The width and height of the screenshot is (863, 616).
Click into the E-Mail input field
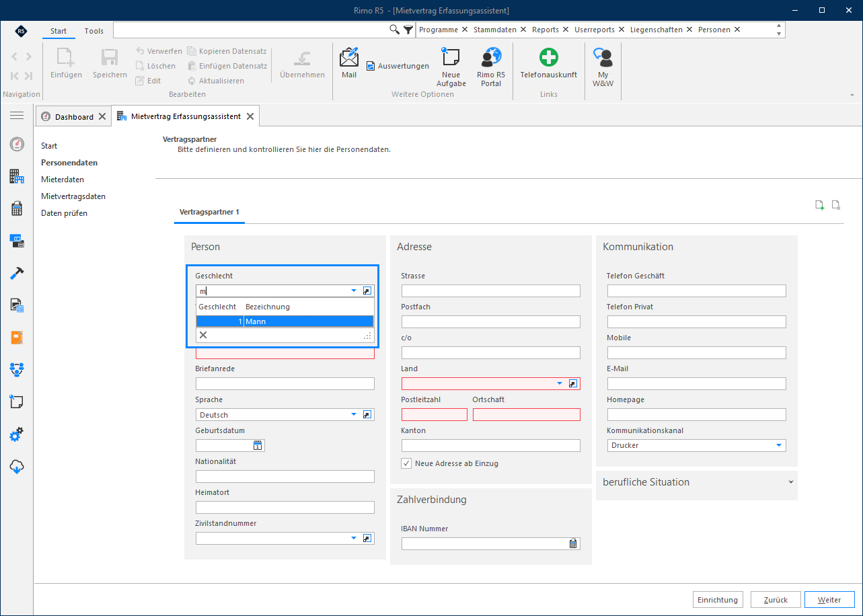(697, 383)
